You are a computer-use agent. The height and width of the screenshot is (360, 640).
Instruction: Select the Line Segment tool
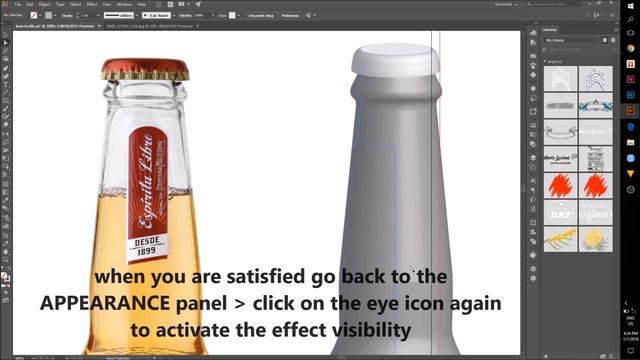point(5,93)
